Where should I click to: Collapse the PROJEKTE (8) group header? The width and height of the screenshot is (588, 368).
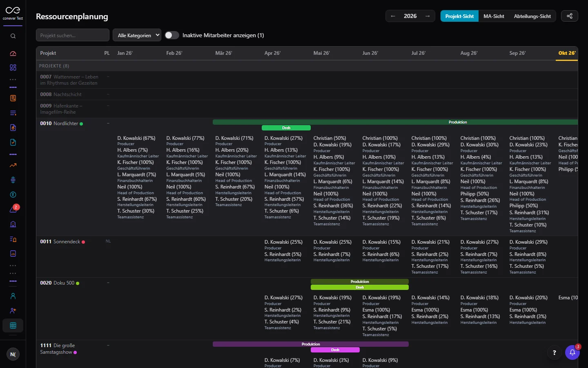(x=307, y=66)
